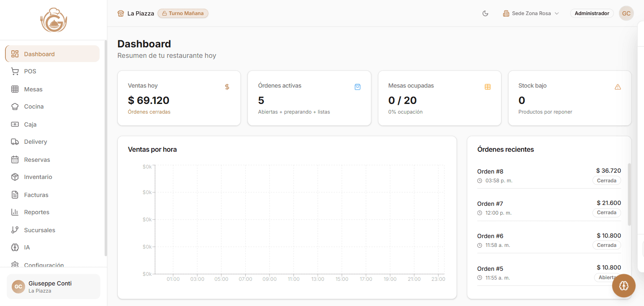
Task: Click the store icon beside La Piazza
Action: [121, 13]
